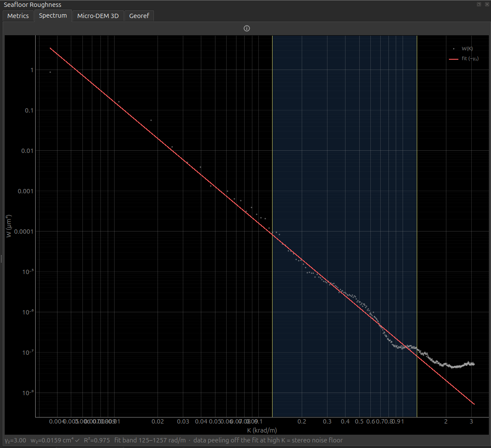Click the 0.01 tick label on the W axis
The height and width of the screenshot is (448, 491).
[27, 151]
